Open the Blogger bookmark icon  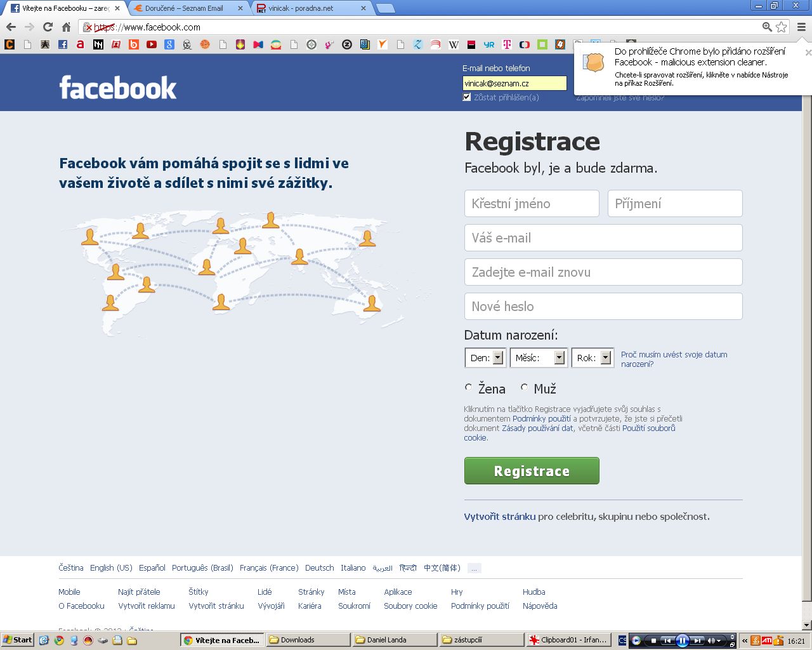coord(134,44)
